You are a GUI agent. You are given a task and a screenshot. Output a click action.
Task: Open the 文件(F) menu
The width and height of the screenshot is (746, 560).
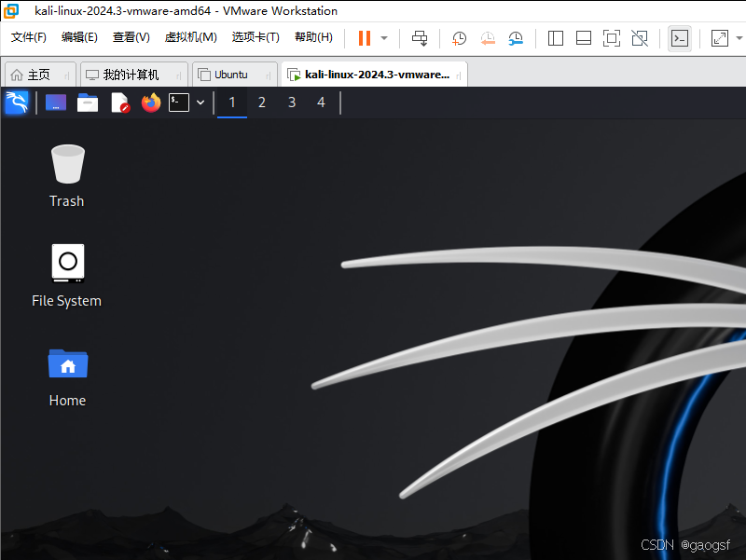(x=29, y=37)
